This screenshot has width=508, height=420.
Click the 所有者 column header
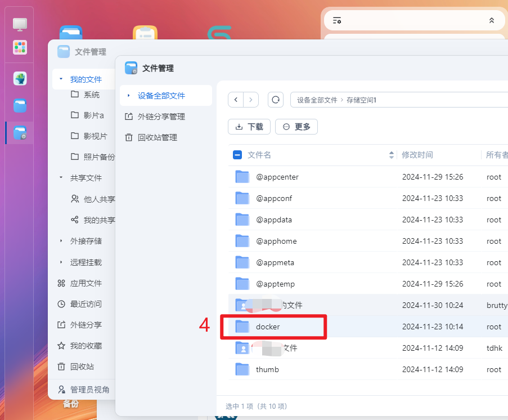497,155
